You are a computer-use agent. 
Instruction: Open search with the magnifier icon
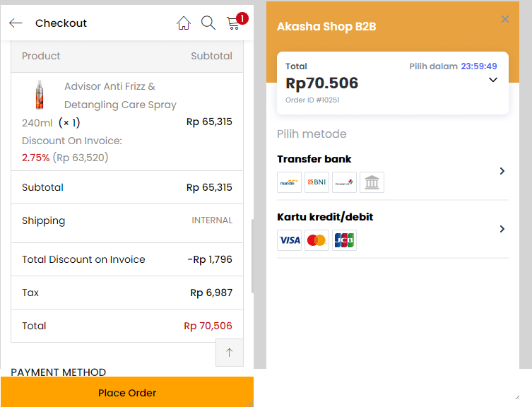tap(208, 23)
